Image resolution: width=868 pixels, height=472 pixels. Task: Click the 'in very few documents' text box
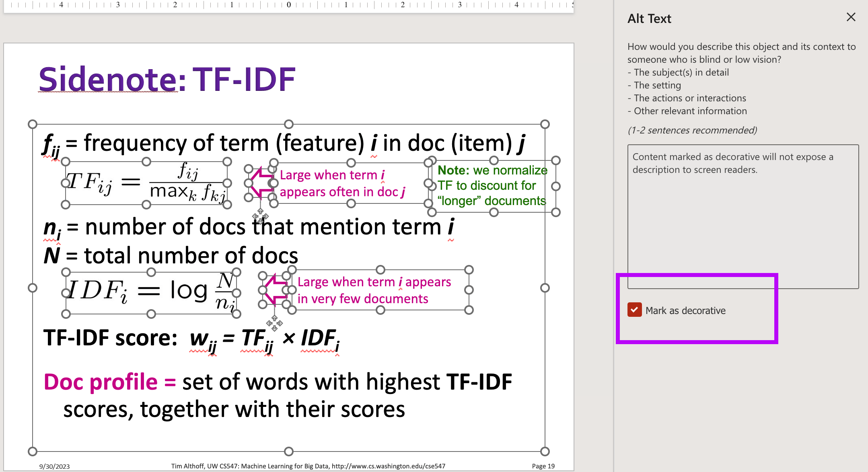click(380, 290)
